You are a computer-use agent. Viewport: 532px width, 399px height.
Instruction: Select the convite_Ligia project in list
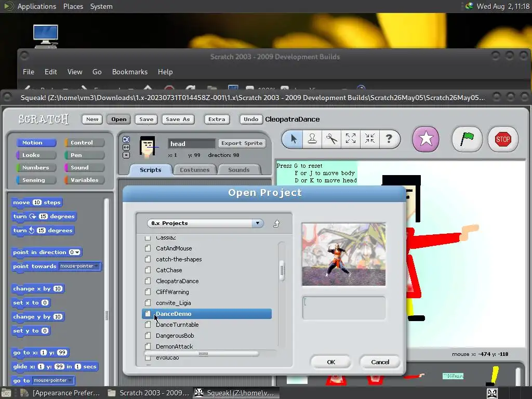coord(207,303)
